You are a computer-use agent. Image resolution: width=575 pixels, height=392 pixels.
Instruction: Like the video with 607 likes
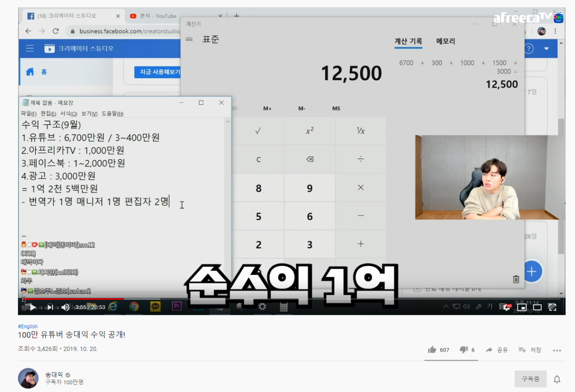coord(438,350)
